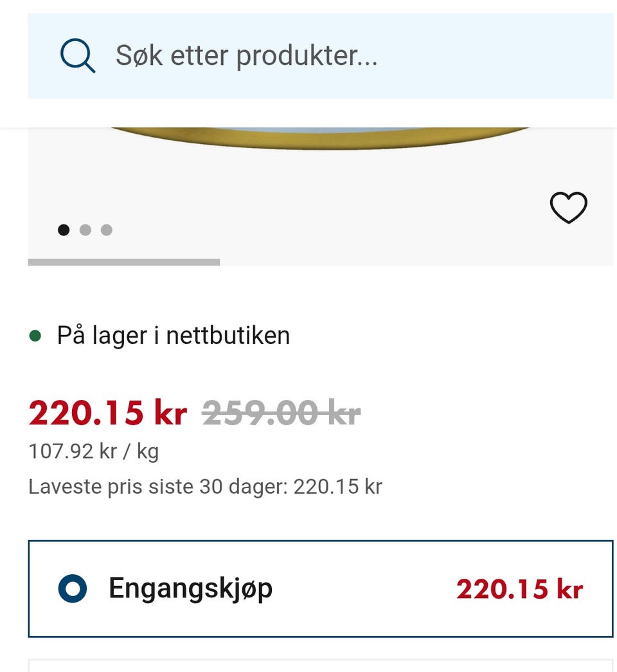
Task: Select the partially visible option below Engangskjøp
Action: pos(320,665)
